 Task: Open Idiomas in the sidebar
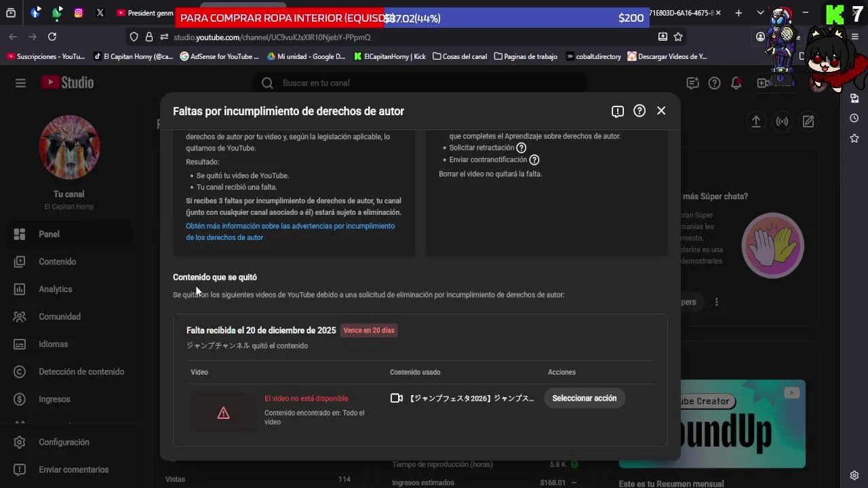(69, 344)
